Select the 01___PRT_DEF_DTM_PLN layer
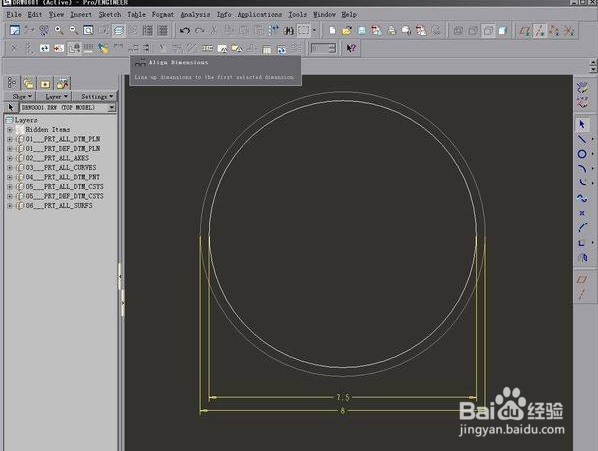The image size is (598, 451). pos(63,148)
